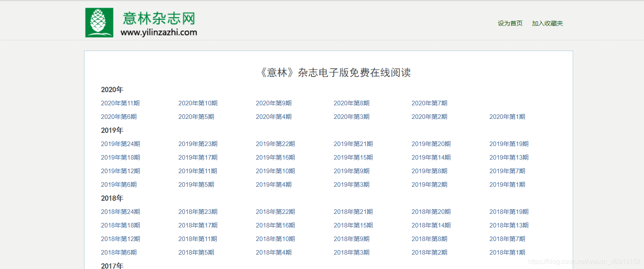The image size is (644, 269).
Task: Open issue 2018年第14期
Action: [x=431, y=225]
